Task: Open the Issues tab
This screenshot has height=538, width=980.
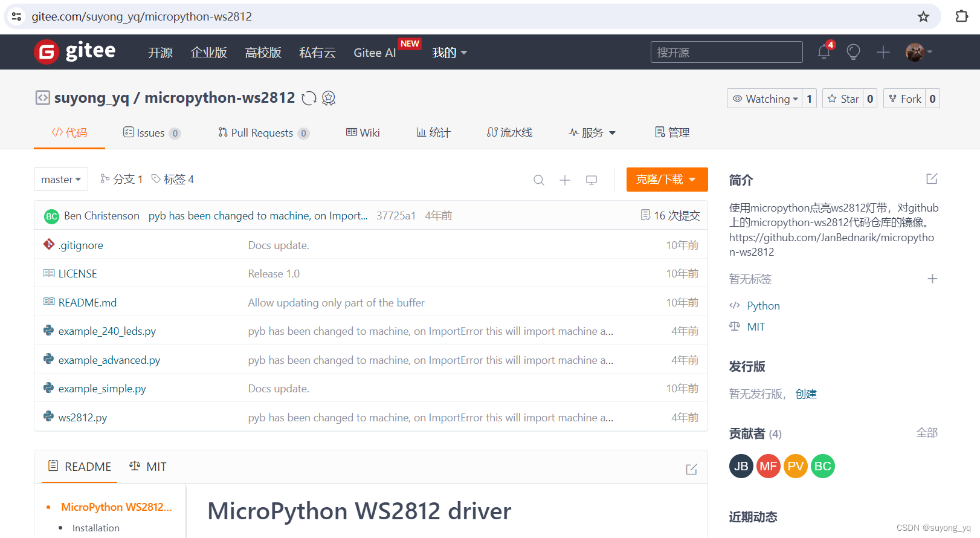Action: pyautogui.click(x=152, y=132)
